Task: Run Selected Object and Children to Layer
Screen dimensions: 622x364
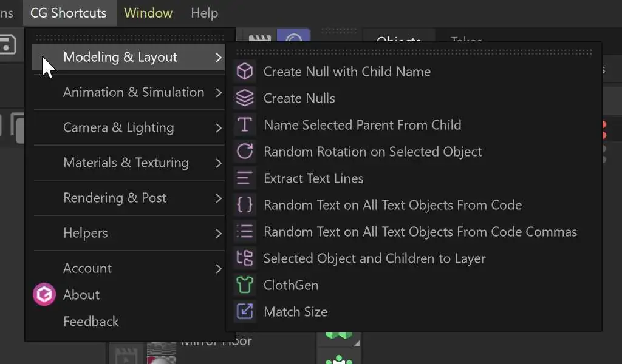Action: tap(414, 258)
